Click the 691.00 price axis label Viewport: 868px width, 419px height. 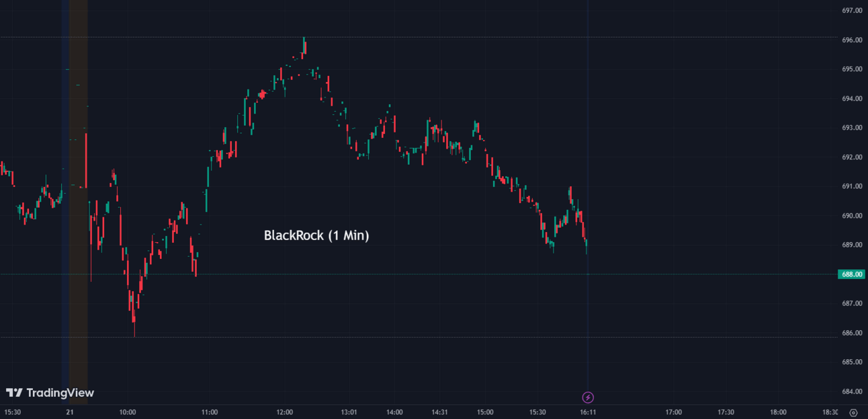click(x=852, y=186)
